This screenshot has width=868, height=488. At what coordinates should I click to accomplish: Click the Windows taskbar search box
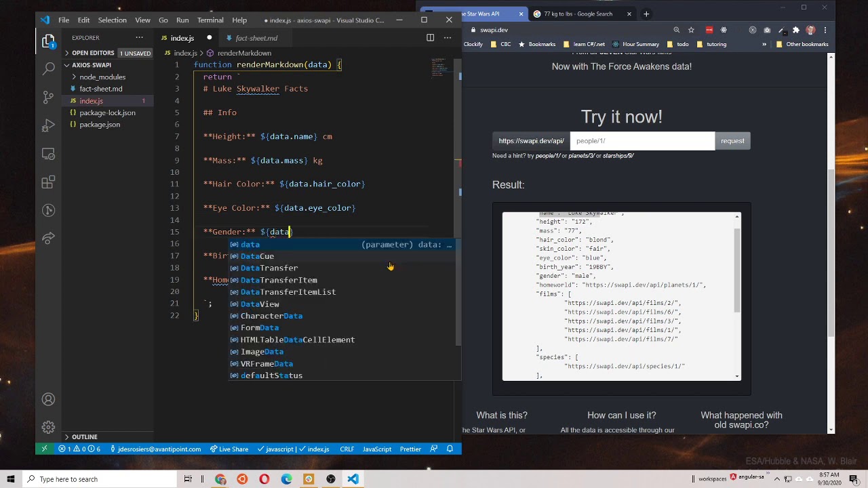pyautogui.click(x=98, y=479)
